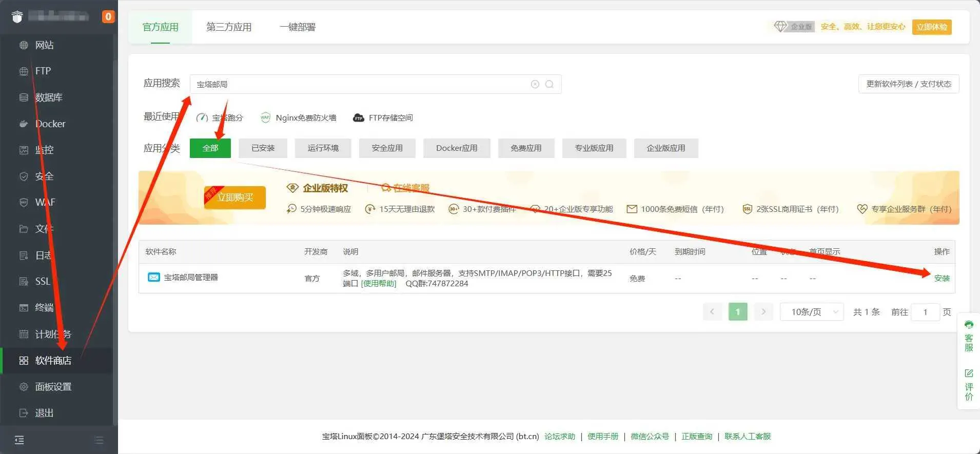This screenshot has width=980, height=454.
Task: Open the SSL certificate icon
Action: tap(24, 281)
